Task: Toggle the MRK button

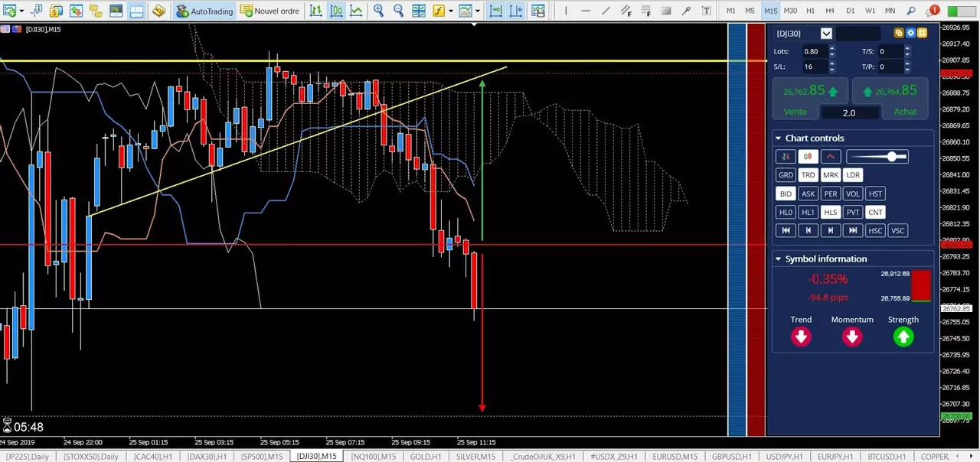Action: (831, 175)
